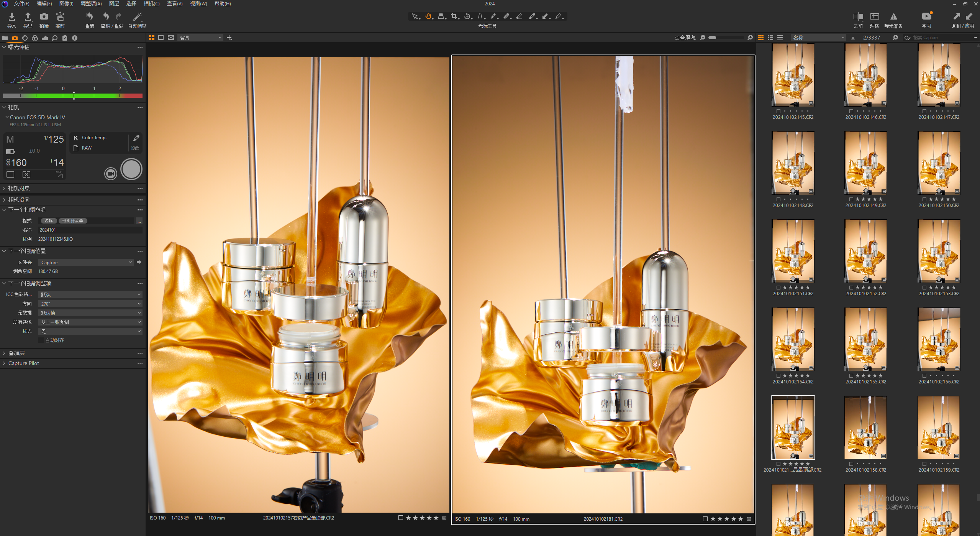Activate the Pan hand tool

point(428,16)
